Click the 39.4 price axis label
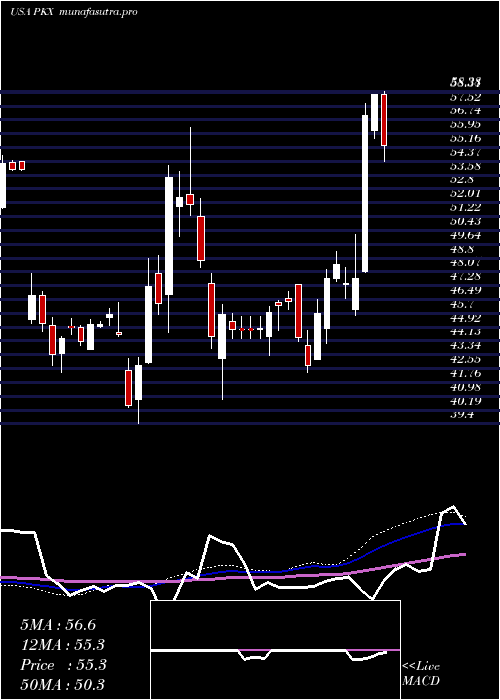The height and width of the screenshot is (700, 500). [x=462, y=415]
